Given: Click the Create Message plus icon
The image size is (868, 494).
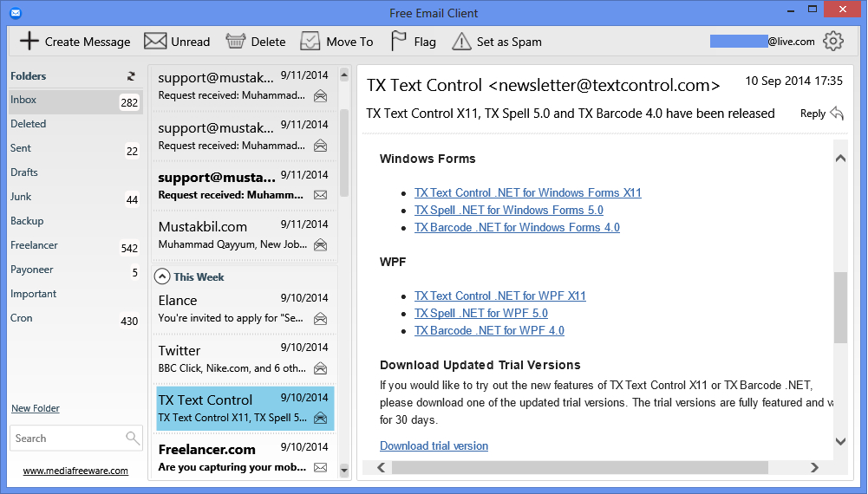Looking at the screenshot, I should (x=29, y=42).
